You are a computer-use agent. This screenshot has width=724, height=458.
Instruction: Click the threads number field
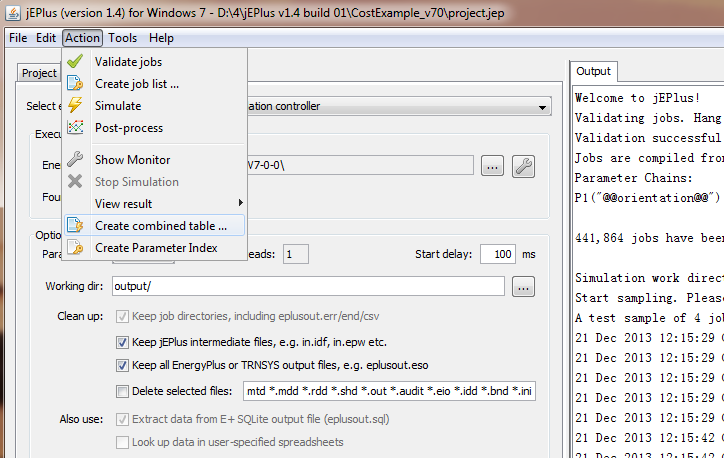point(296,254)
